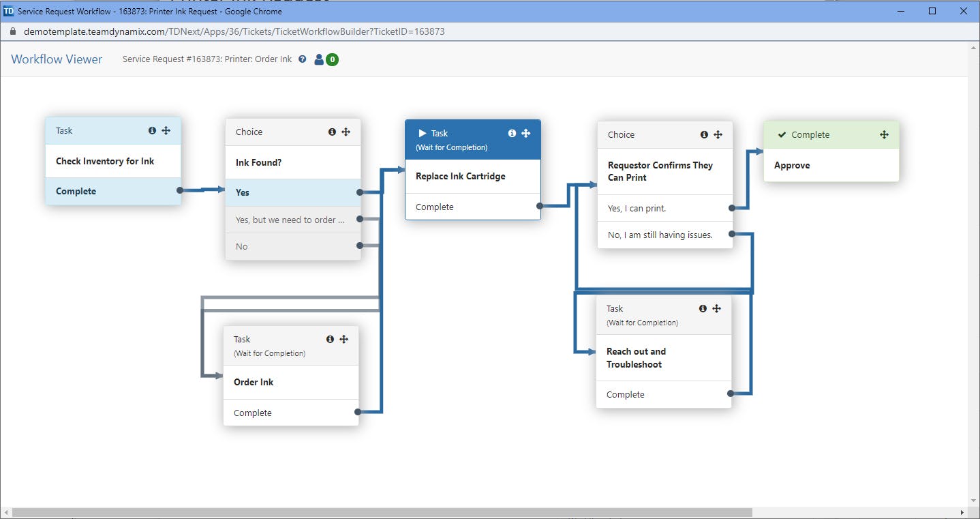Click info icon on Check Inventory task
Viewport: 980px width, 519px height.
(x=152, y=130)
